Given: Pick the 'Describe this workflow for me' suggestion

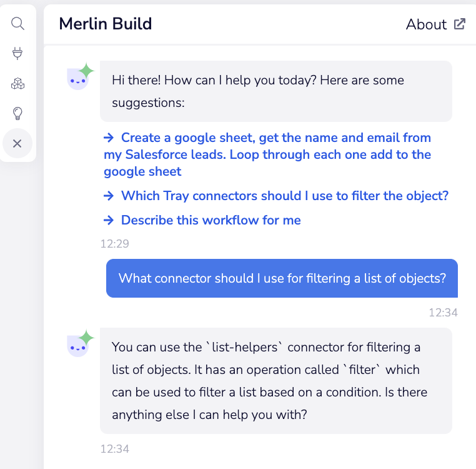Looking at the screenshot, I should [x=211, y=220].
